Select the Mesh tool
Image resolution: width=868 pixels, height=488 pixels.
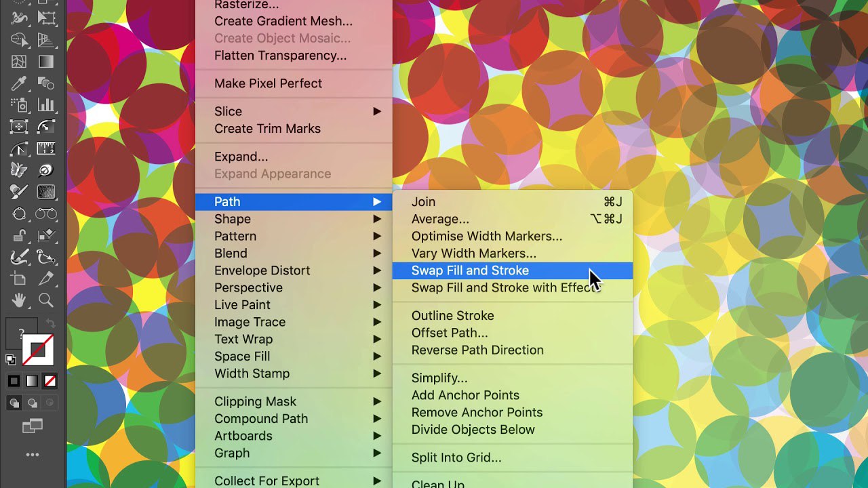[x=19, y=62]
